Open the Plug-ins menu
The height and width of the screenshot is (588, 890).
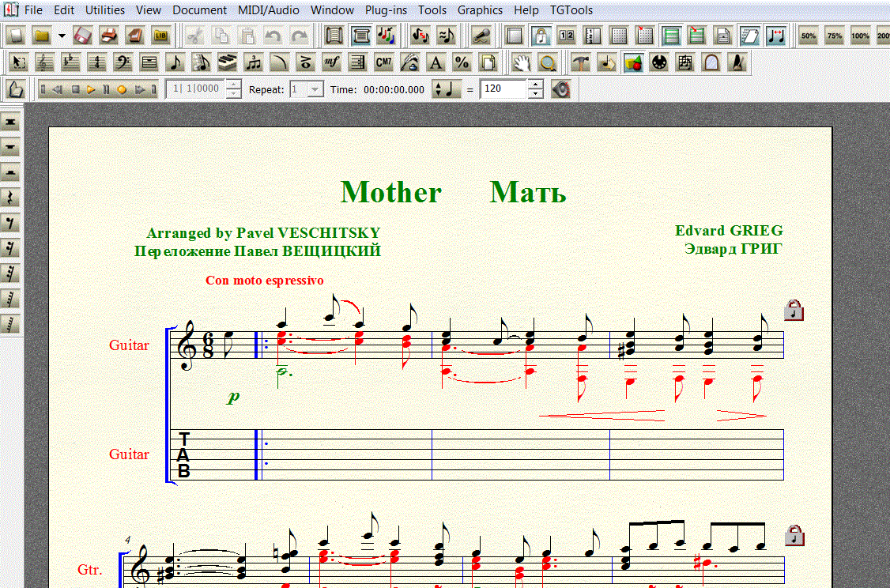pos(386,10)
